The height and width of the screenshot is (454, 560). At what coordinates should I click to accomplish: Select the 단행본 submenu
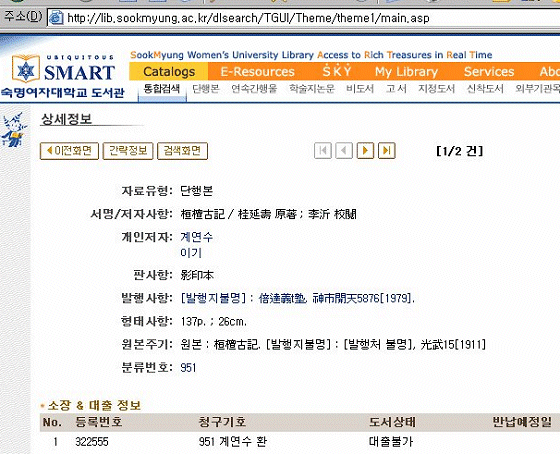[x=206, y=89]
